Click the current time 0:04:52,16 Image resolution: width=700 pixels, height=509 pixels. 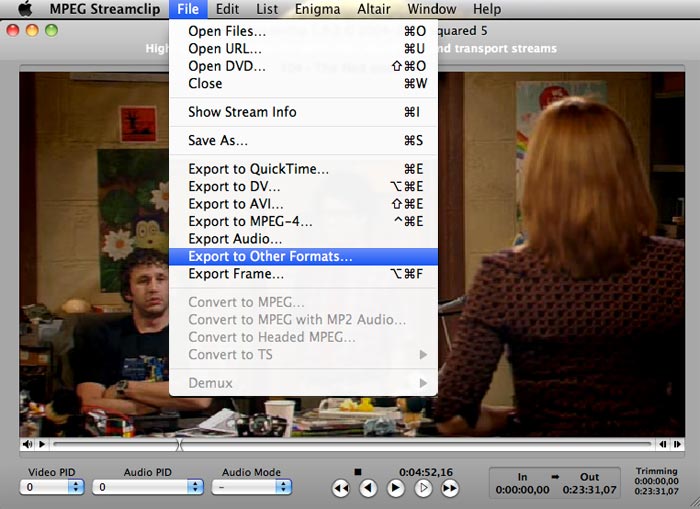click(x=426, y=472)
